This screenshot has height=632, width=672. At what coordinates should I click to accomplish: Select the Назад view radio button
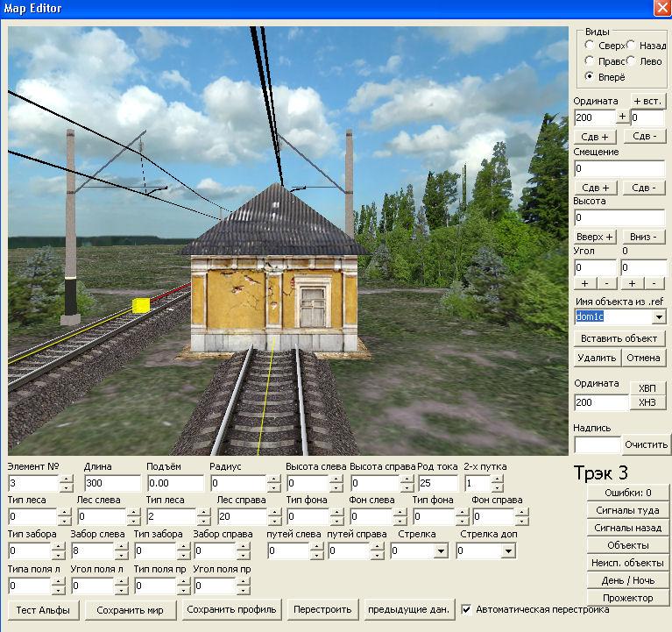coord(632,45)
